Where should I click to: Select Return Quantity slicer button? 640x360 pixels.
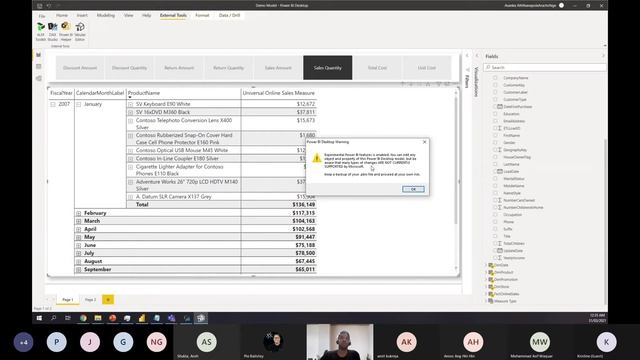pos(229,68)
